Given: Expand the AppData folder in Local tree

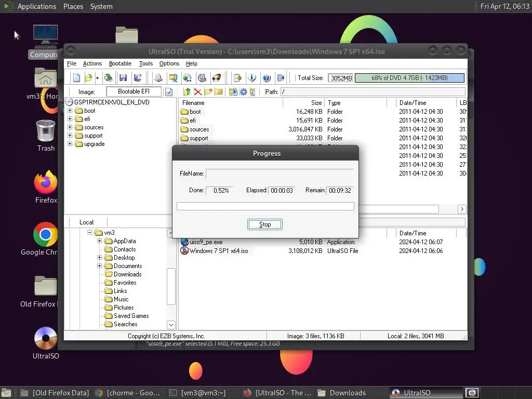Looking at the screenshot, I should (x=99, y=241).
